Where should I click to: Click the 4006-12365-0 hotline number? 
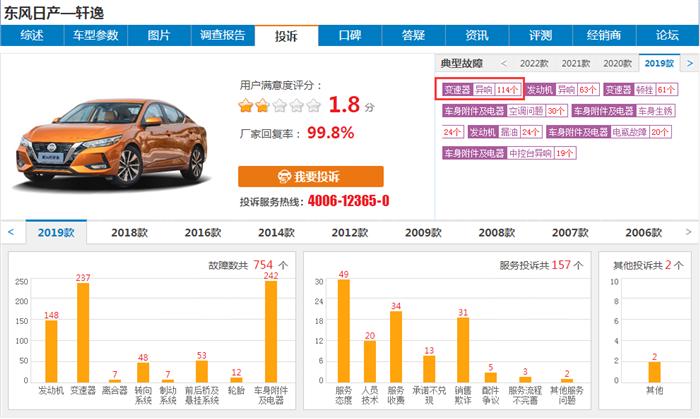pos(349,201)
